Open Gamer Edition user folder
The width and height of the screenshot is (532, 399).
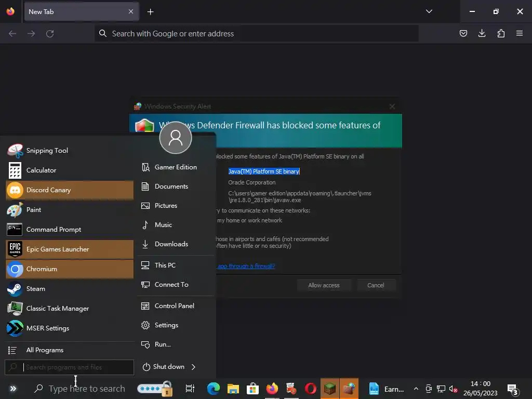point(176,167)
